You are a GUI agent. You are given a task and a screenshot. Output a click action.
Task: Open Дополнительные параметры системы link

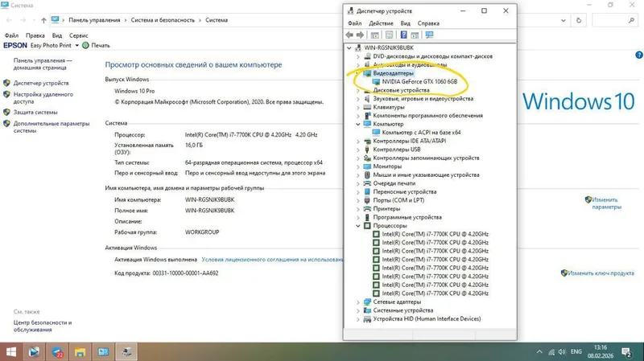tap(52, 127)
